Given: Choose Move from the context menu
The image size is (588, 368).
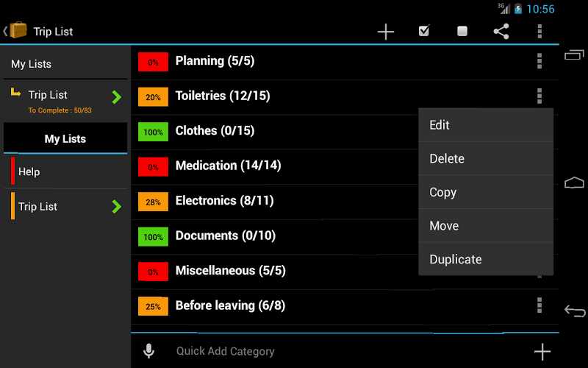Looking at the screenshot, I should (486, 226).
